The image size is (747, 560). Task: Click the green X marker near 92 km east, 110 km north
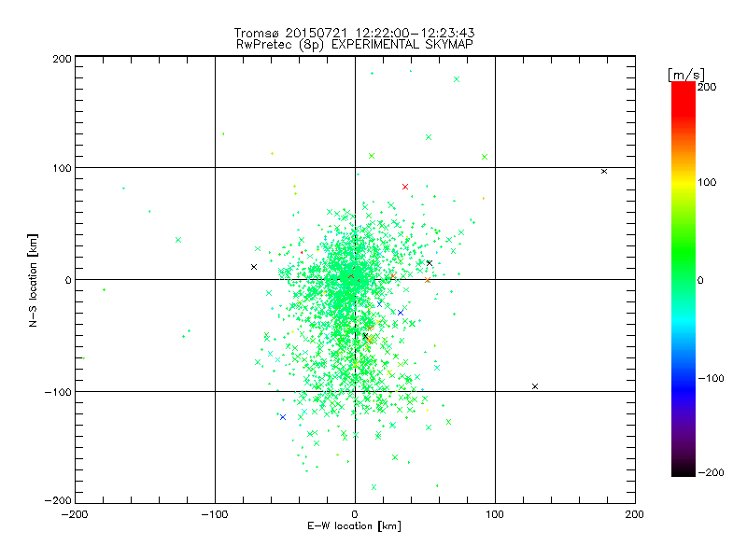(485, 157)
